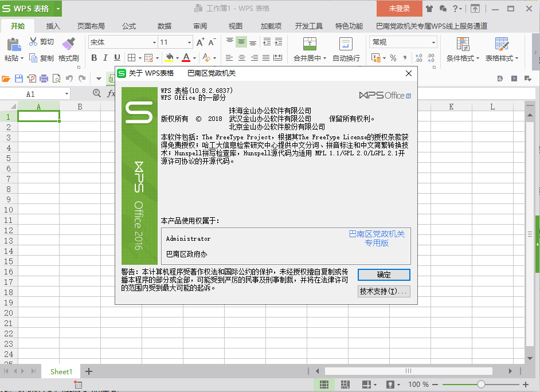The image size is (540, 392).
Task: Open the fill color dropdown arrow
Action: click(x=177, y=58)
